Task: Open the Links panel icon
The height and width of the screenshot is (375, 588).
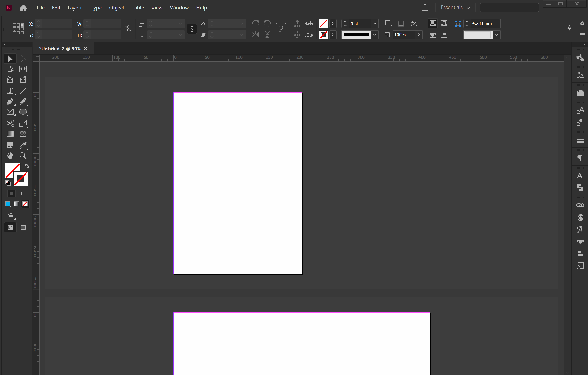Action: [580, 205]
